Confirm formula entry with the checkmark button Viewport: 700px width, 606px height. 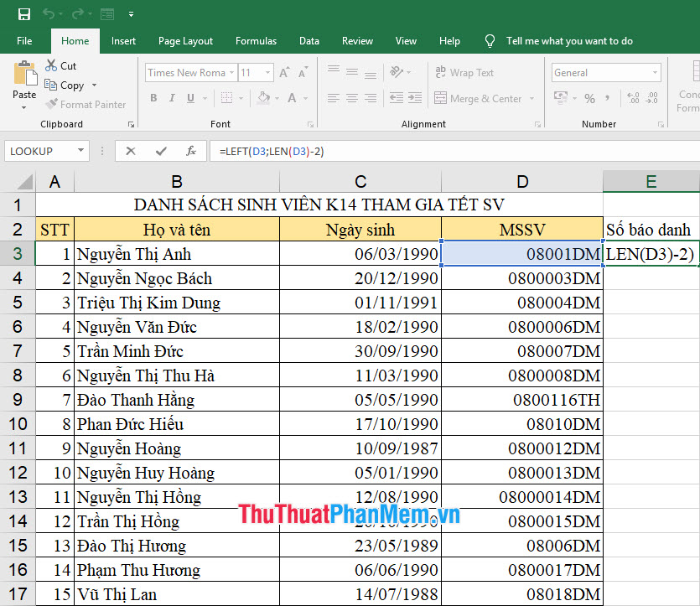pyautogui.click(x=159, y=151)
